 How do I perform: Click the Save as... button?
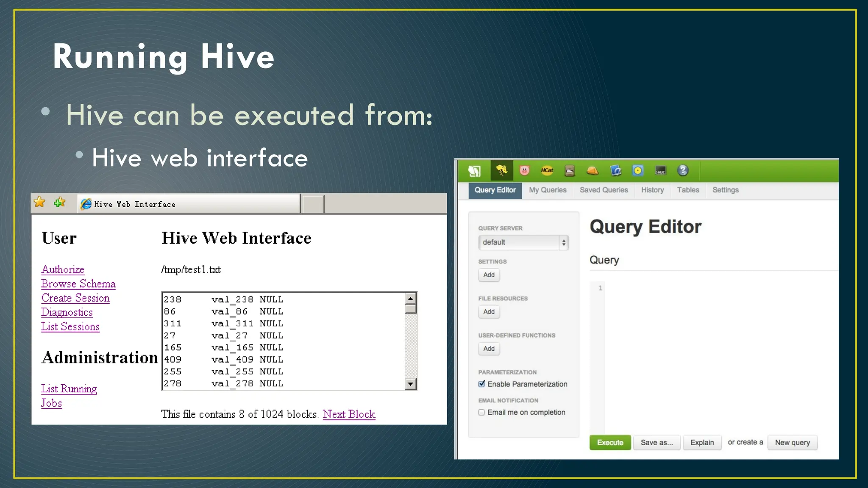coord(657,443)
